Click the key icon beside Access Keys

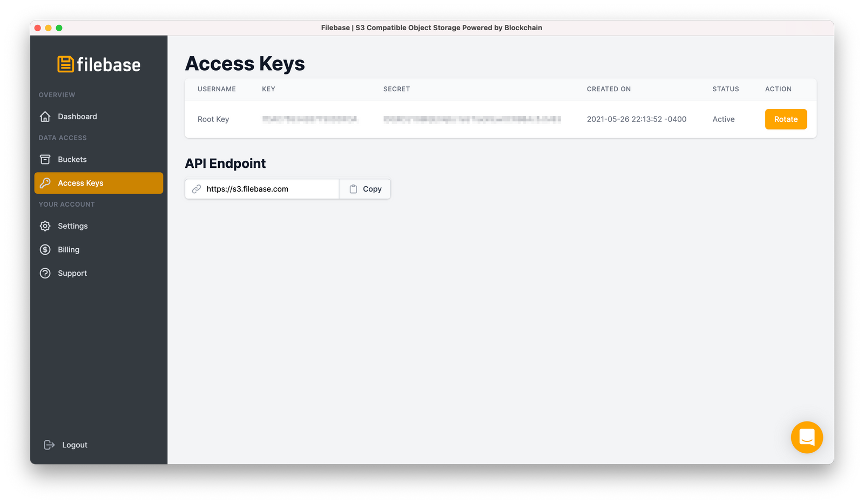pos(45,183)
